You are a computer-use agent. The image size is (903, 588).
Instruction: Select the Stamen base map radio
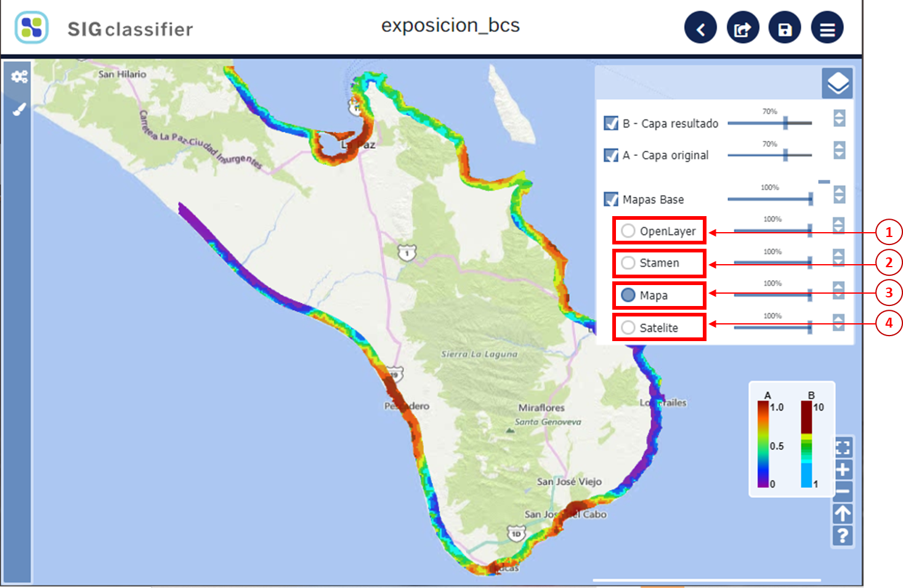[x=628, y=263]
